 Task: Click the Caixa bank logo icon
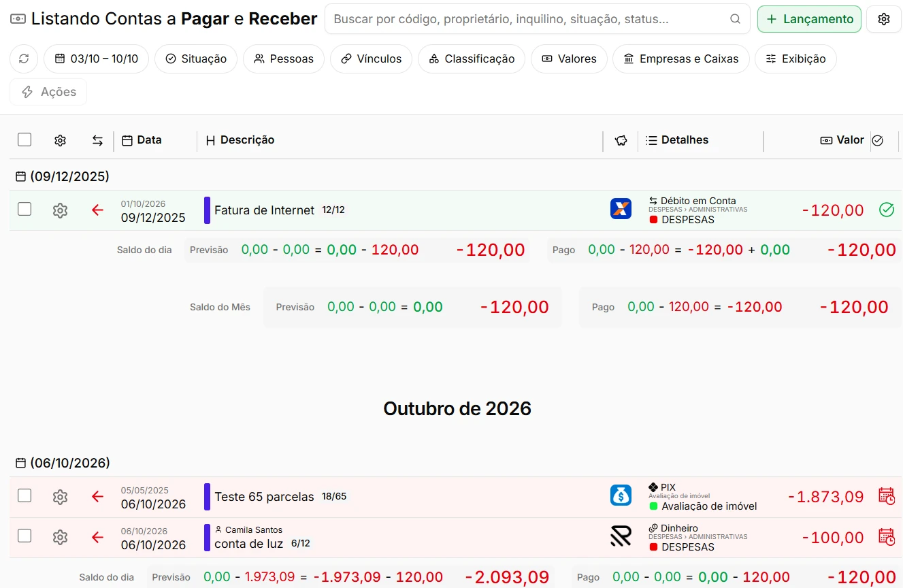[621, 208]
